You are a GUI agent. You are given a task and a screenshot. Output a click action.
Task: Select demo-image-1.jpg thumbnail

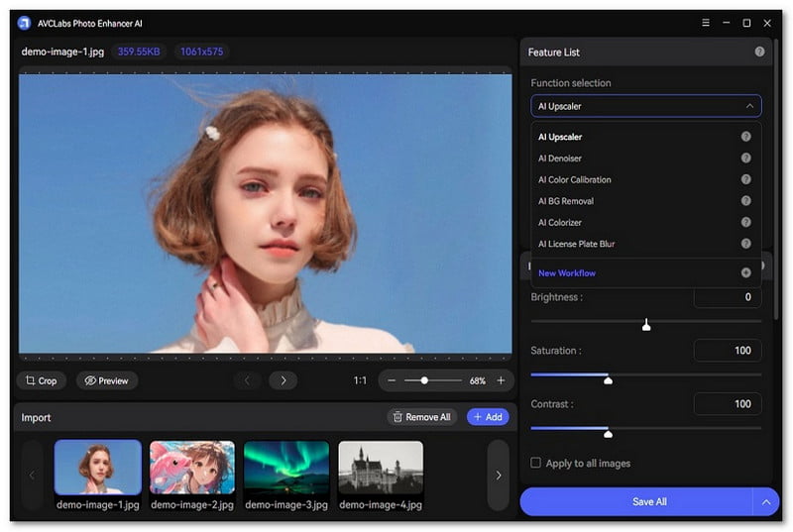point(98,467)
